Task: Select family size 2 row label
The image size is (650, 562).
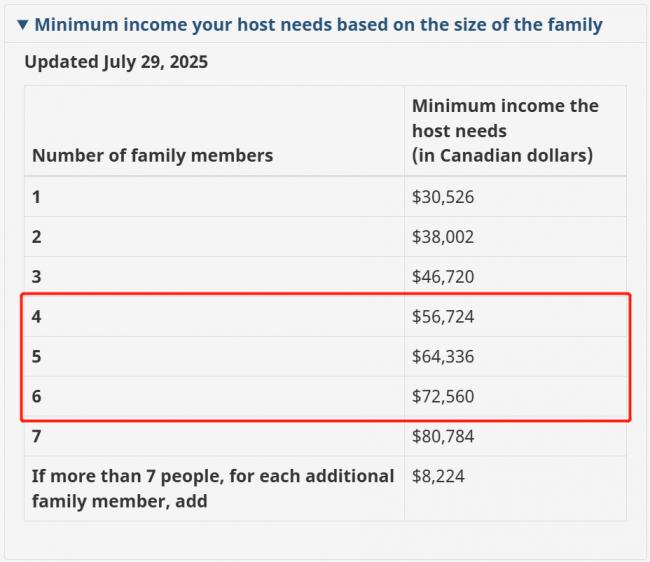Action: pos(37,237)
